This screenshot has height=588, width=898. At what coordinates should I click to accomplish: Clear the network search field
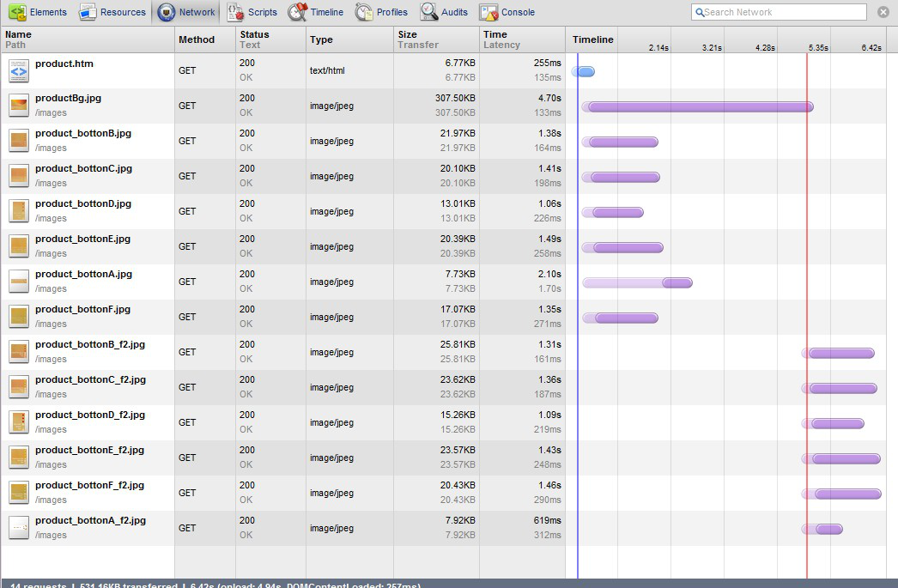tap(883, 12)
